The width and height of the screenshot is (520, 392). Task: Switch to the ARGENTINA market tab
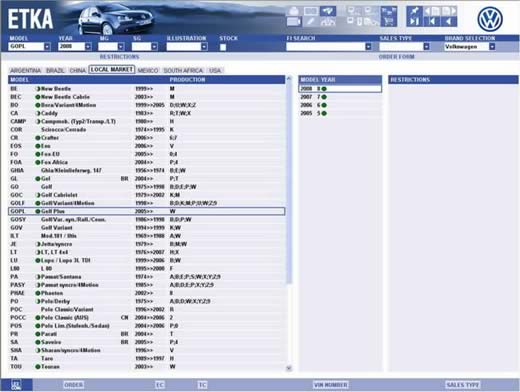[25, 70]
